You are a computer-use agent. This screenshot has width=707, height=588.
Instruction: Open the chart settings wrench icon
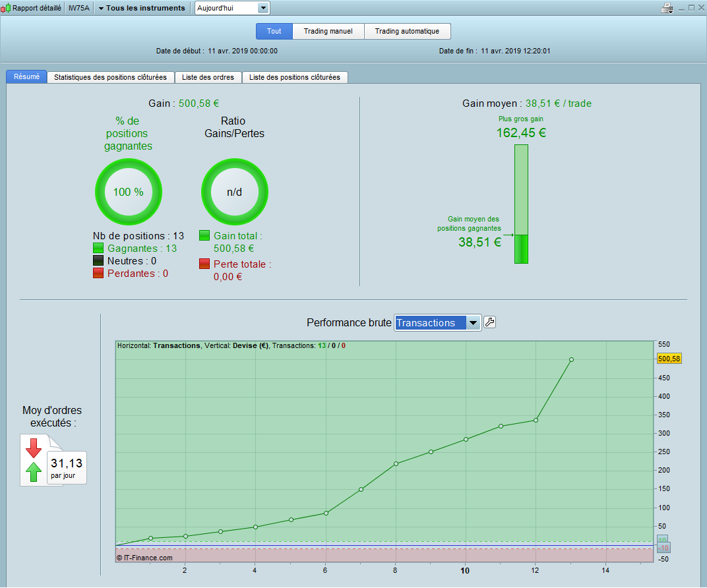[x=489, y=322]
